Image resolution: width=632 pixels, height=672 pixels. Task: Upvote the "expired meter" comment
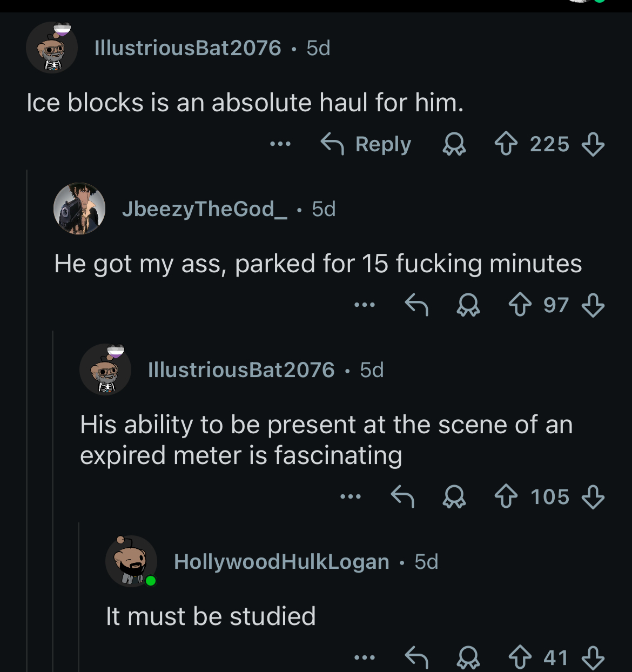506,496
